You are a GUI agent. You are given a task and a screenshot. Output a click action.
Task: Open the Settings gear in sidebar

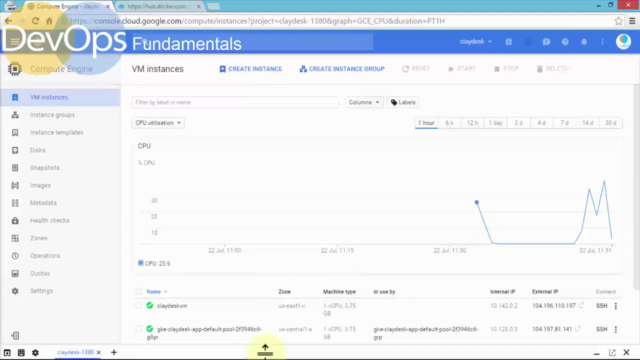click(x=15, y=291)
